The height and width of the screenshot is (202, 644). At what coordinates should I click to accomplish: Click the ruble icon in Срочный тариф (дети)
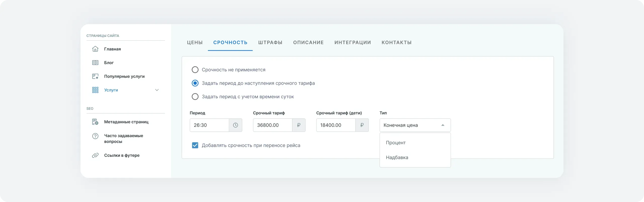pos(362,125)
